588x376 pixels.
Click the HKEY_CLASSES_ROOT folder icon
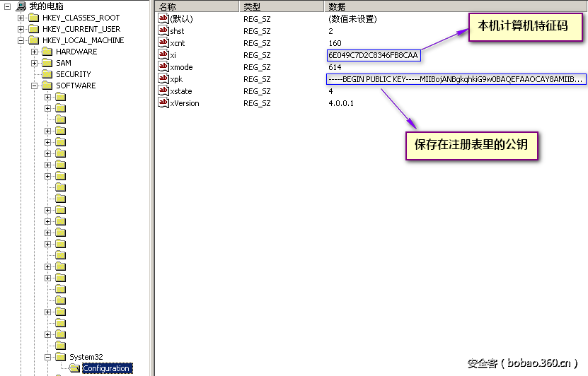(34, 18)
